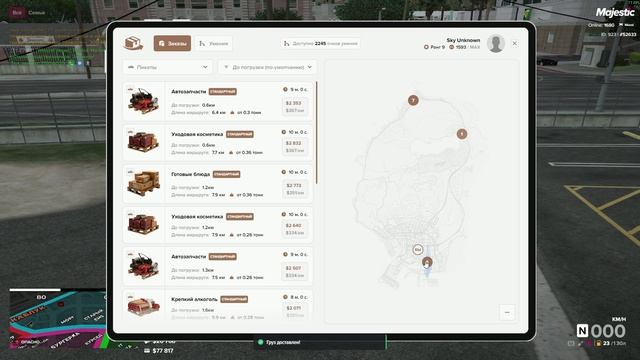Image resolution: width=640 pixels, height=360 pixels.
Task: Click the funnel icon in the sort dropdown
Action: [x=226, y=67]
